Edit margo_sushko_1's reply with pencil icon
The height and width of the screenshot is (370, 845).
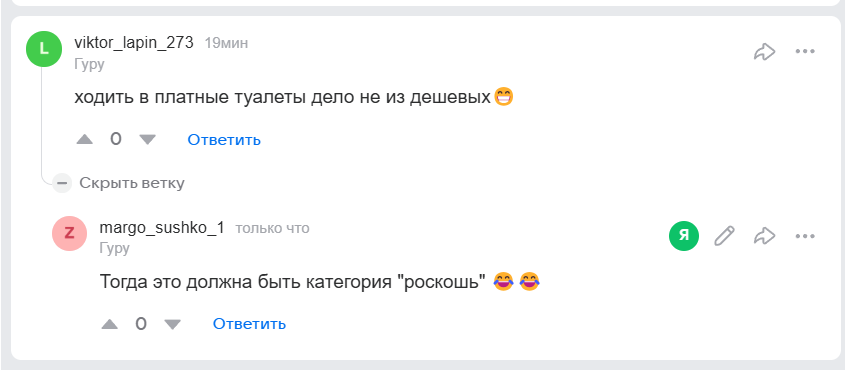pos(724,236)
